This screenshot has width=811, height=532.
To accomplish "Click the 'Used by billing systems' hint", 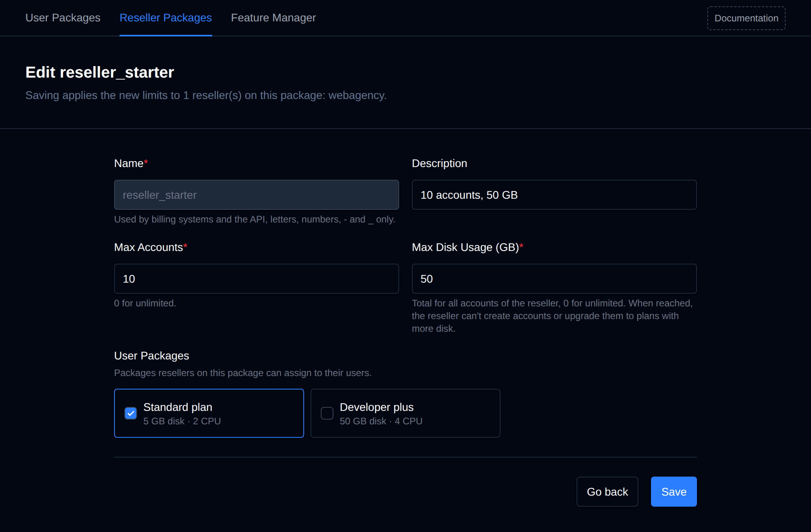I will click(255, 219).
